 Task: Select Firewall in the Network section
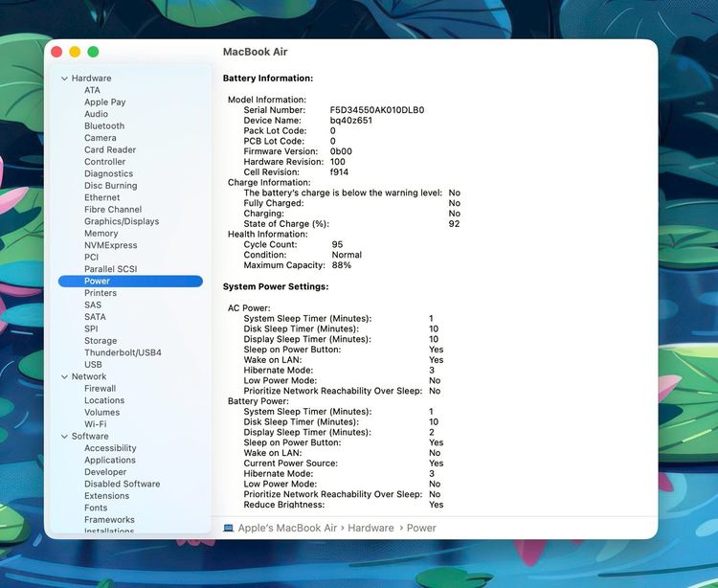tap(100, 389)
